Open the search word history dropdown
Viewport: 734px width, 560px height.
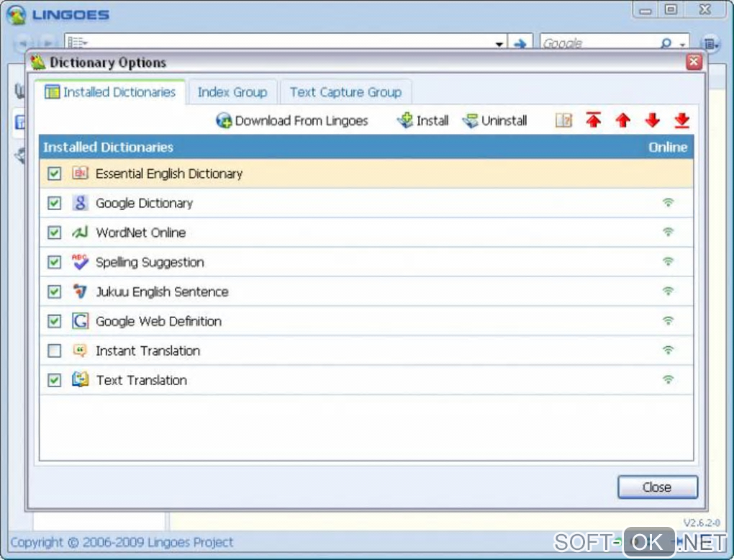(x=499, y=44)
